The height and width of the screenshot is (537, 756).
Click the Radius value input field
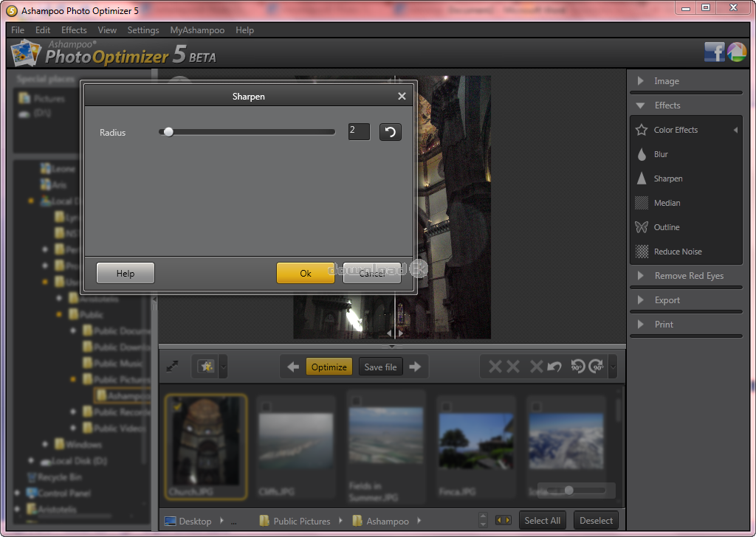point(359,132)
